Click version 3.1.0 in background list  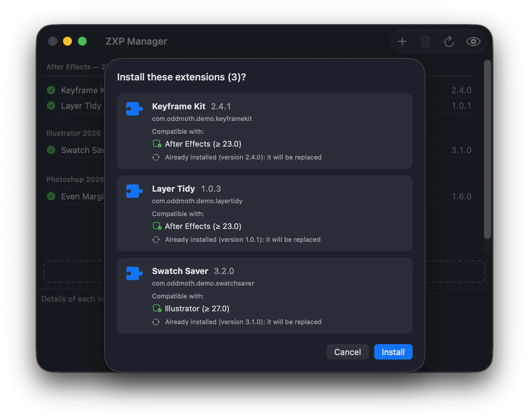point(462,150)
